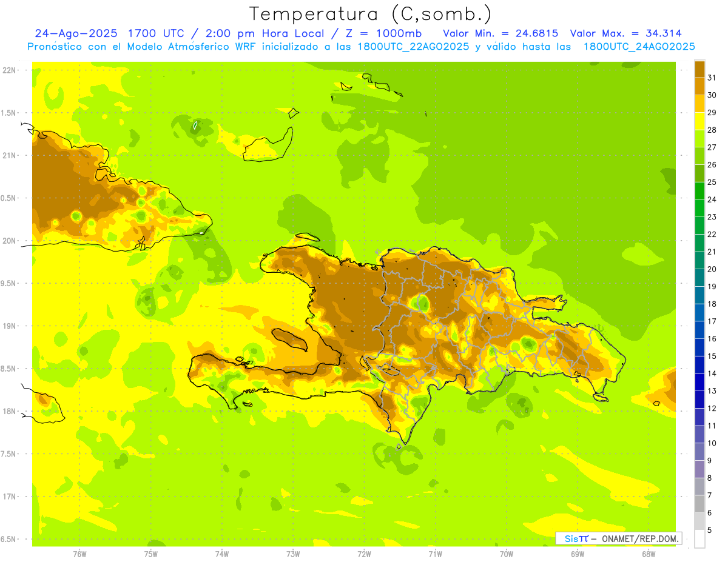
Task: Select the '0.5N' latitude axis label
Action: (8, 198)
